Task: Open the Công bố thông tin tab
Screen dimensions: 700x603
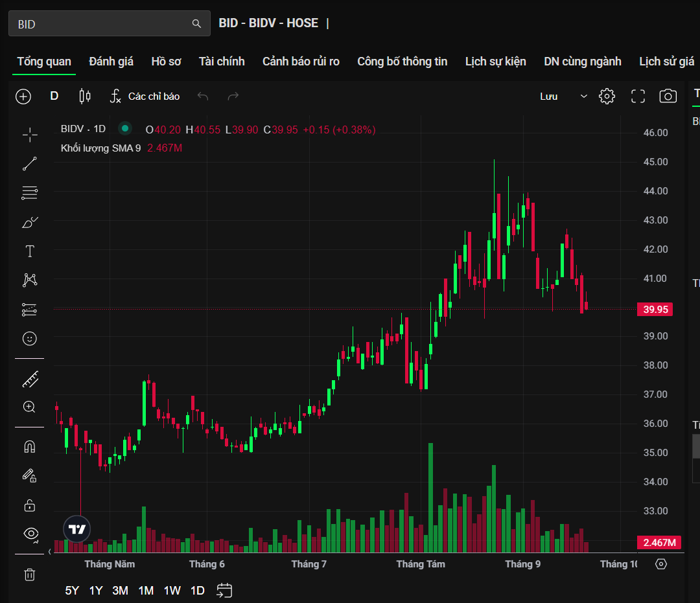Action: (x=402, y=62)
